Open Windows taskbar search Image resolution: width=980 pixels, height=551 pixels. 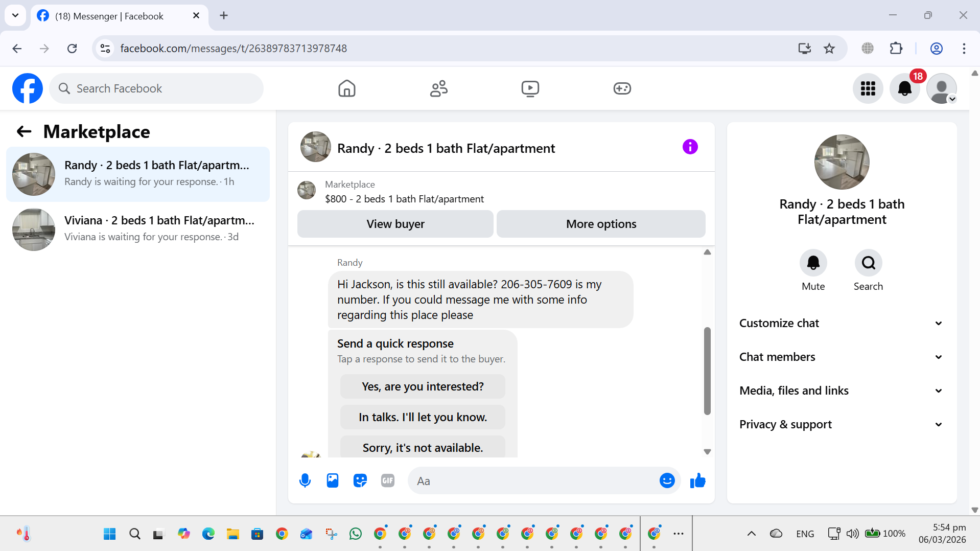click(135, 534)
